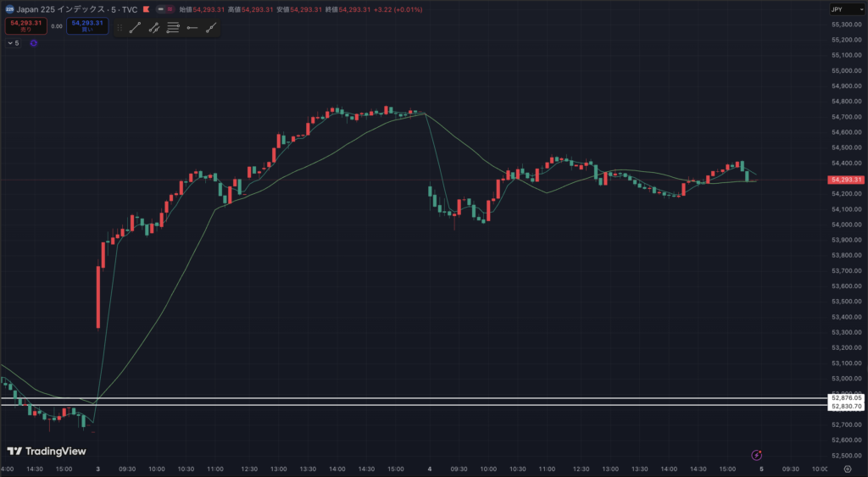Select the trend line drawing tool
Image resolution: width=868 pixels, height=477 pixels.
[135, 28]
